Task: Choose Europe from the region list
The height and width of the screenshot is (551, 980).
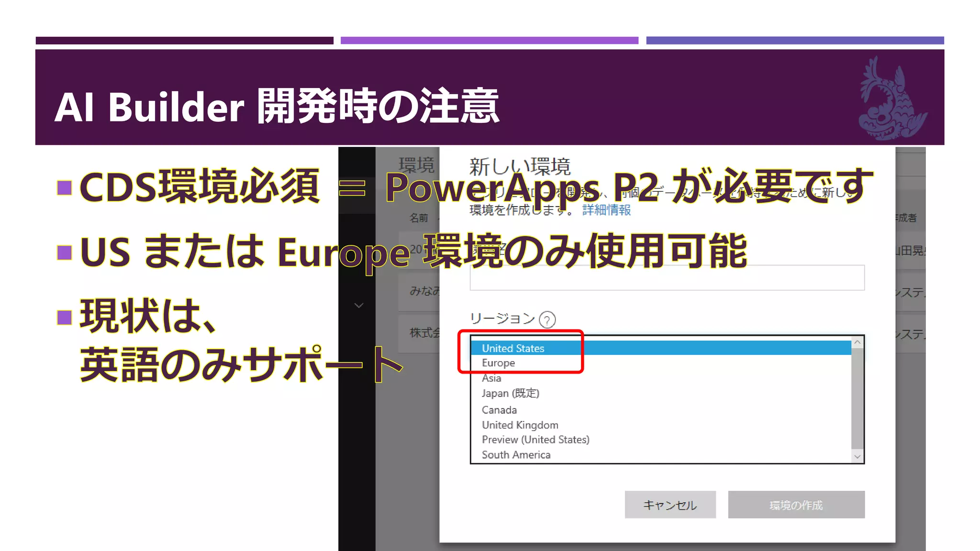Action: pos(661,363)
